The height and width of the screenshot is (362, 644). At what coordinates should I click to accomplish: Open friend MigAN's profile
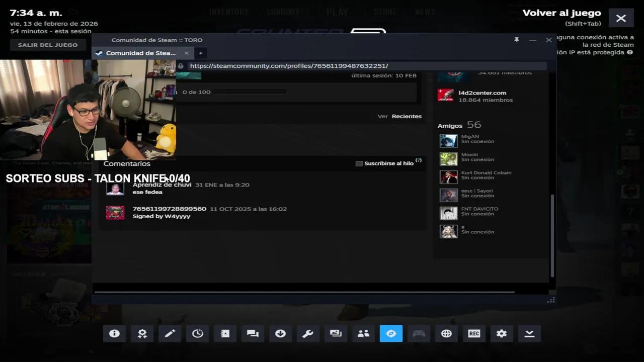(470, 136)
